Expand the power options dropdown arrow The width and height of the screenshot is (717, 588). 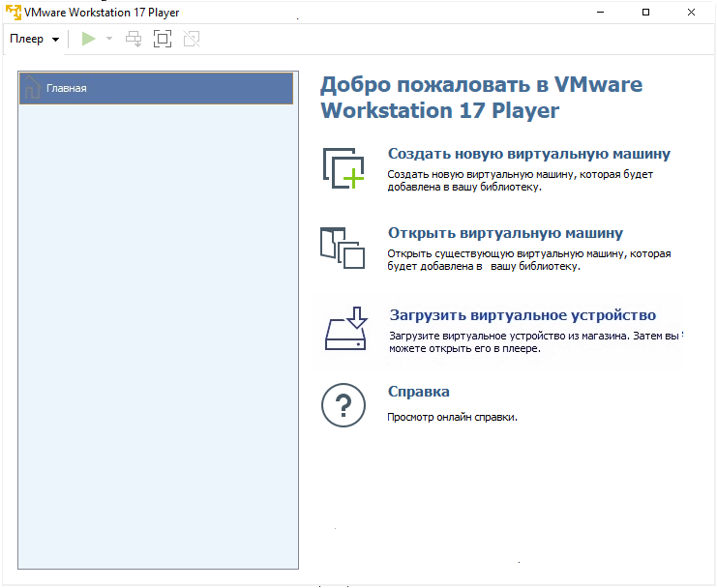click(x=109, y=39)
